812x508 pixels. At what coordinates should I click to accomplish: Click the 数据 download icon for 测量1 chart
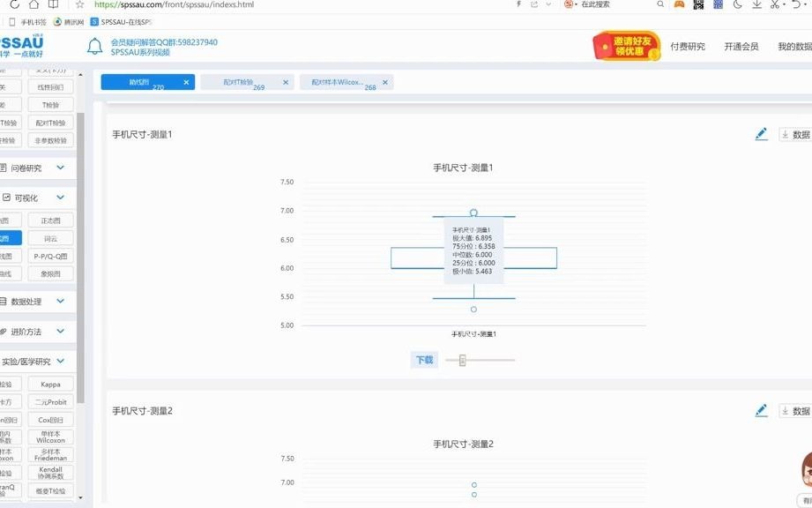(792, 134)
